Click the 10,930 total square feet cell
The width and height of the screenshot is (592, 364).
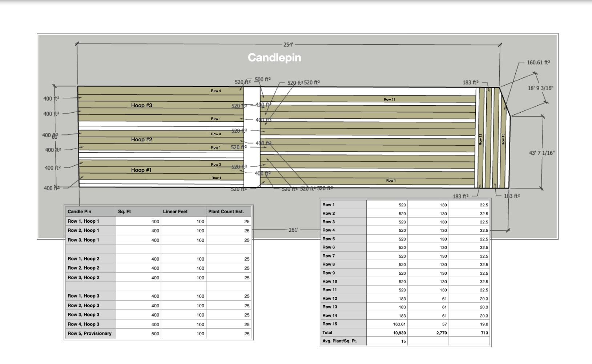[x=387, y=333]
